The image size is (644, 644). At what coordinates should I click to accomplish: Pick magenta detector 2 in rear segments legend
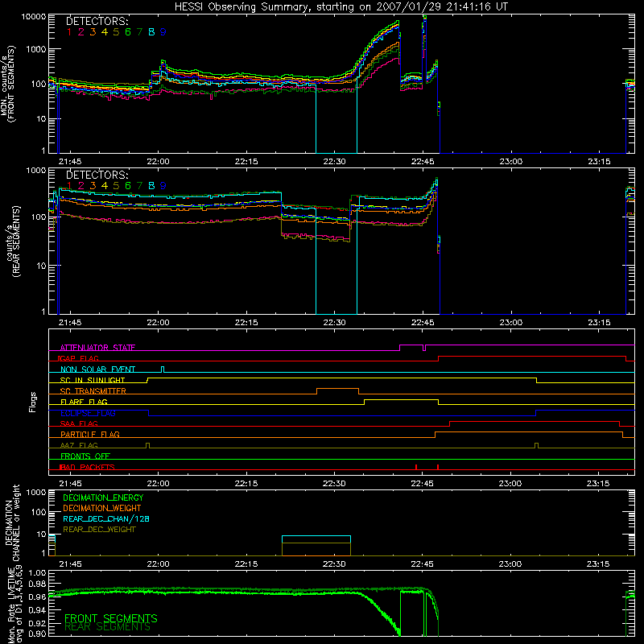tap(81, 186)
